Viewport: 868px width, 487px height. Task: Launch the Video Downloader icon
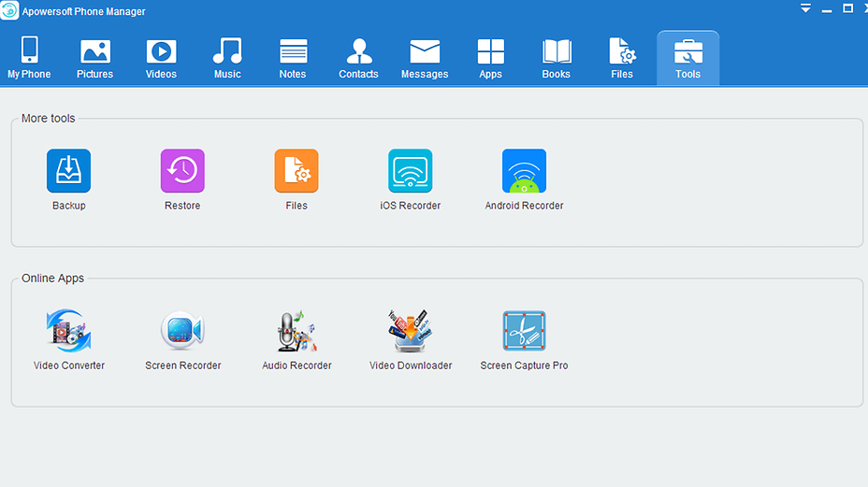coord(411,331)
